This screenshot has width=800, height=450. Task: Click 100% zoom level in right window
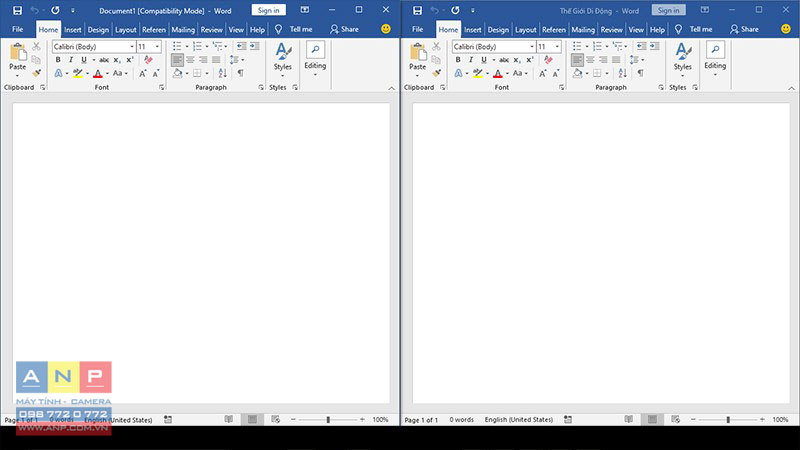point(780,419)
